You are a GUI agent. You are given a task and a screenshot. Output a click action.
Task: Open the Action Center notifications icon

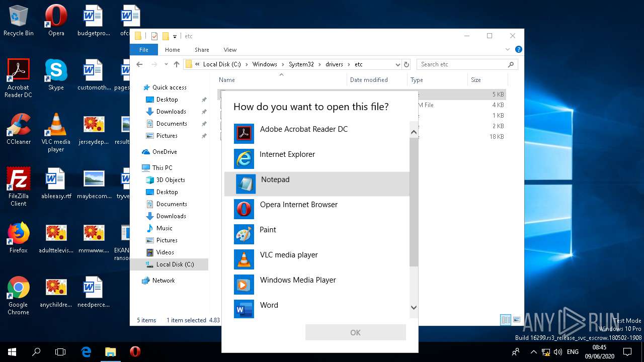(x=627, y=352)
